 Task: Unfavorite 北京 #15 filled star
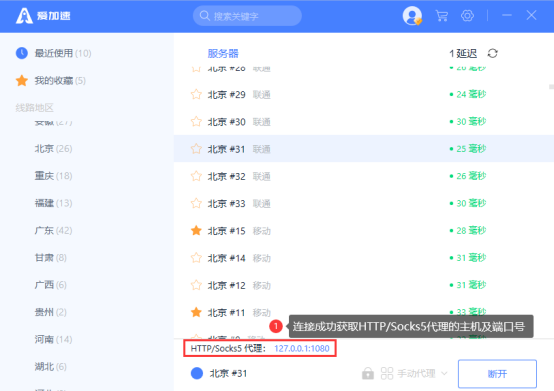(196, 231)
